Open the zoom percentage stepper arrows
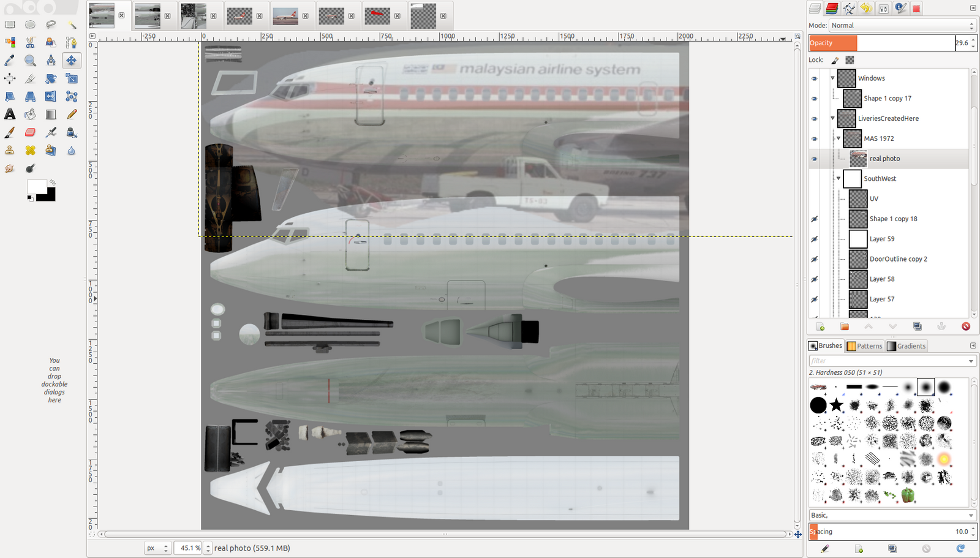 tap(208, 548)
